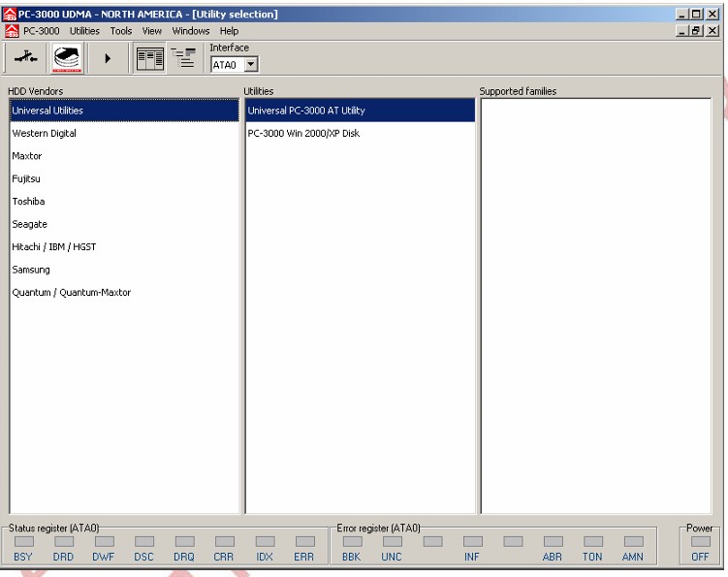This screenshot has height=577, width=728.
Task: Minimize the inner Utility selection window
Action: click(681, 31)
